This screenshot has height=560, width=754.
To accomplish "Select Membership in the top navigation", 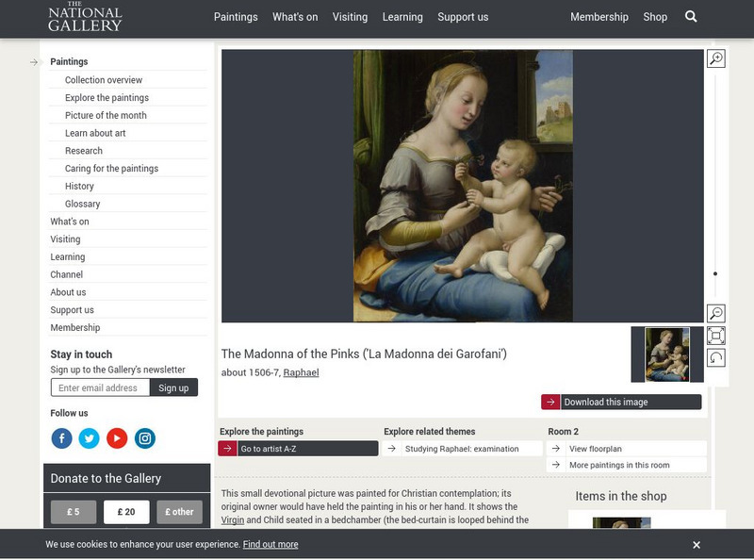I will 598,17.
